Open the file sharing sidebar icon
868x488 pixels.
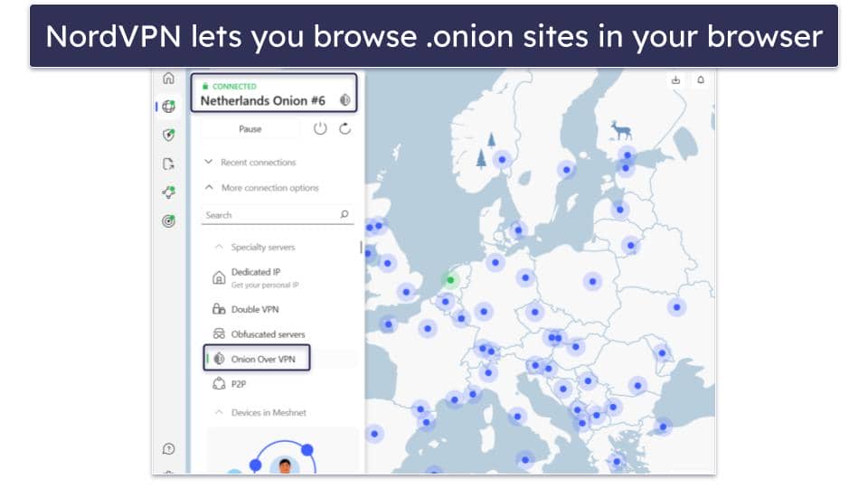pos(169,164)
